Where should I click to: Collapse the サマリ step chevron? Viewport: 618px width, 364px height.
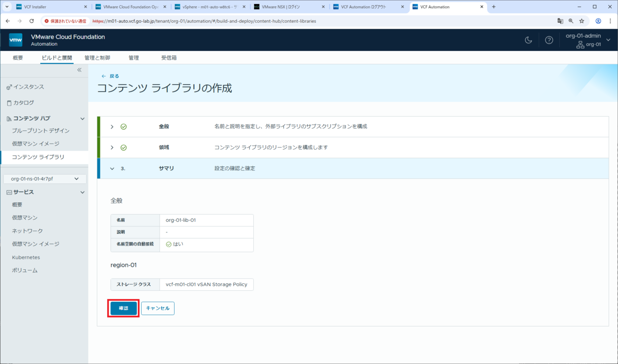(112, 168)
